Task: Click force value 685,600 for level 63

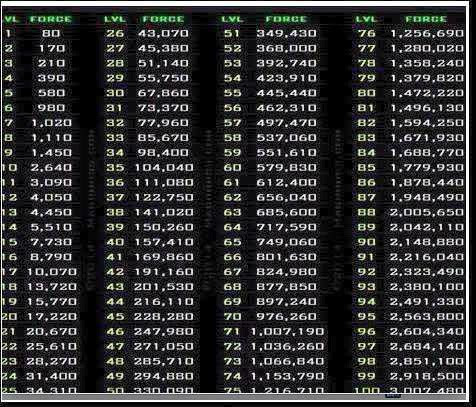Action: point(287,212)
